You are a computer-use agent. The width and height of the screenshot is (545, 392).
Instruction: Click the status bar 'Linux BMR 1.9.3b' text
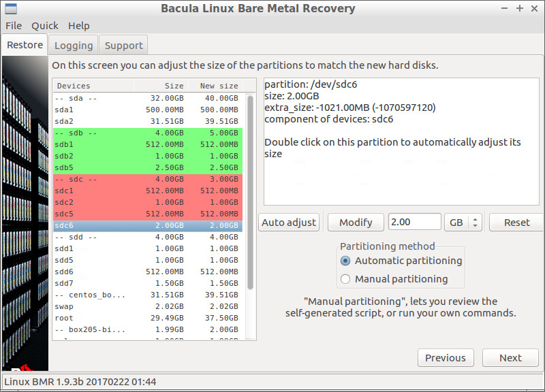pos(80,382)
